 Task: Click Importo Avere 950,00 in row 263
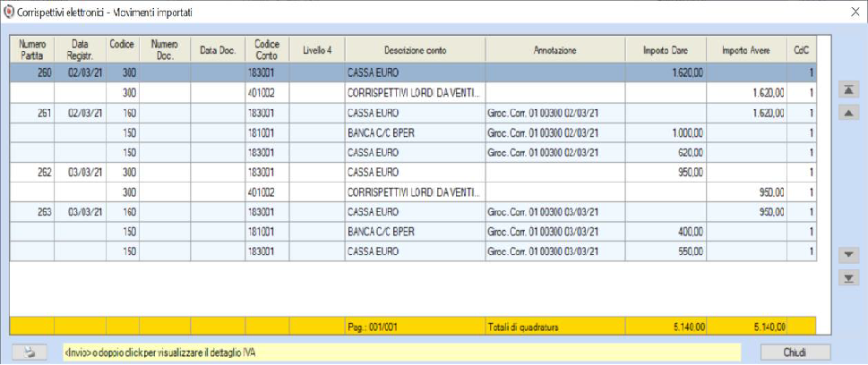[x=747, y=212]
